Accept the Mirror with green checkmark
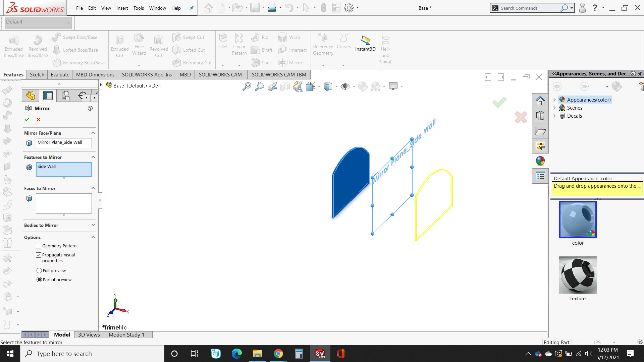The width and height of the screenshot is (644, 362). [27, 119]
